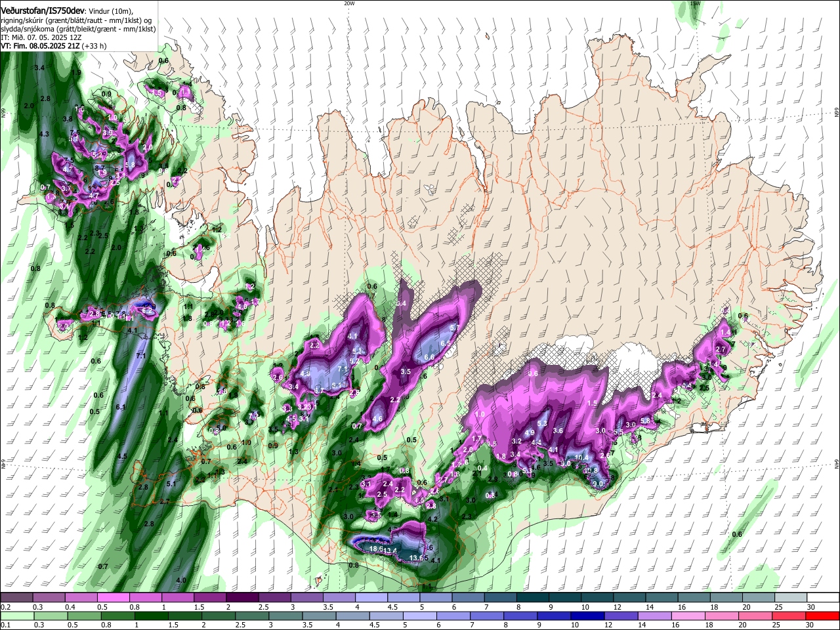Click the 'slydda/snjókoma' legend description line
Screen dimensions: 840x630
[x=78, y=29]
